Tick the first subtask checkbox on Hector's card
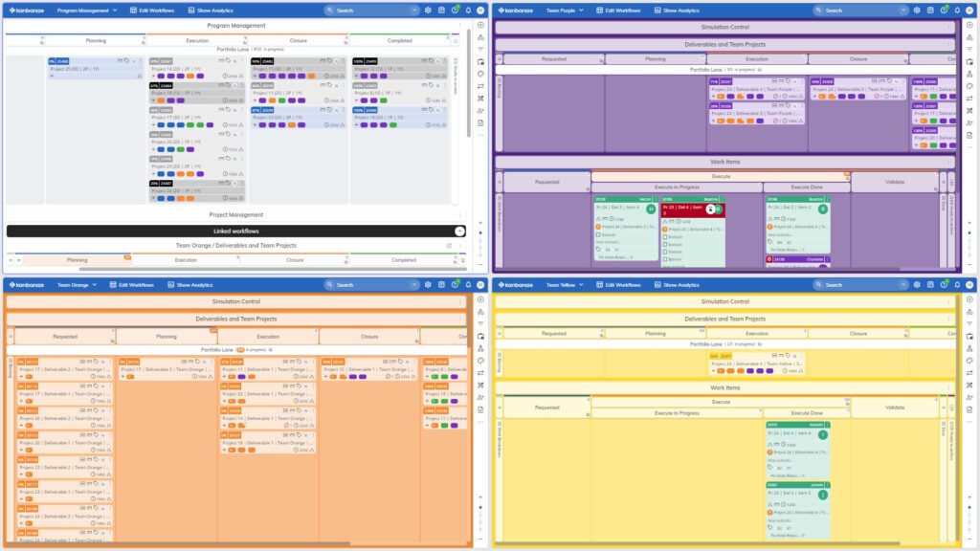 click(x=598, y=234)
